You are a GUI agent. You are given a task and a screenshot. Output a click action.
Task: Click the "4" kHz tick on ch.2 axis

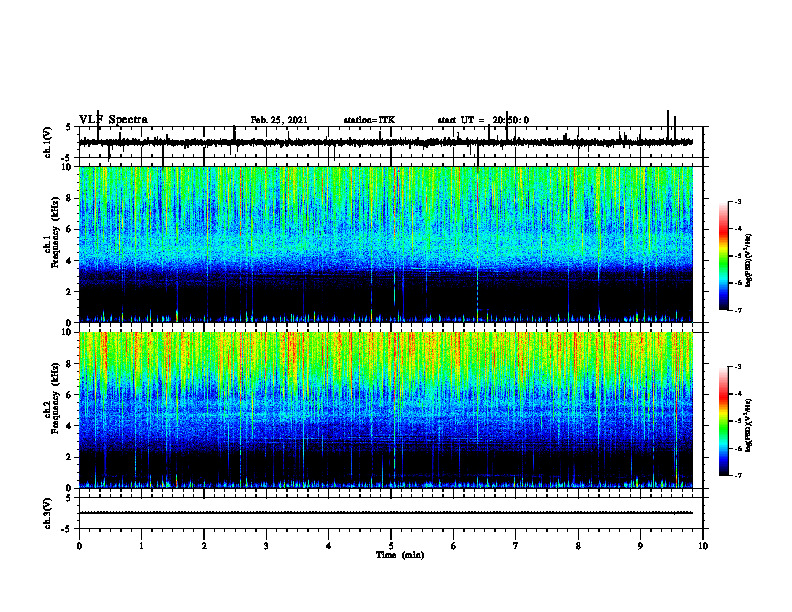coord(69,426)
